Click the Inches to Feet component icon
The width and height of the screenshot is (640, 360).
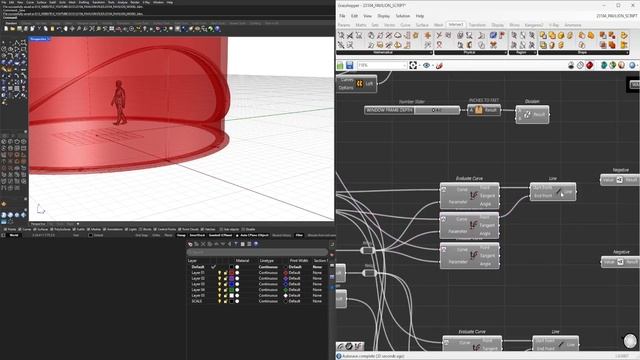[478, 110]
